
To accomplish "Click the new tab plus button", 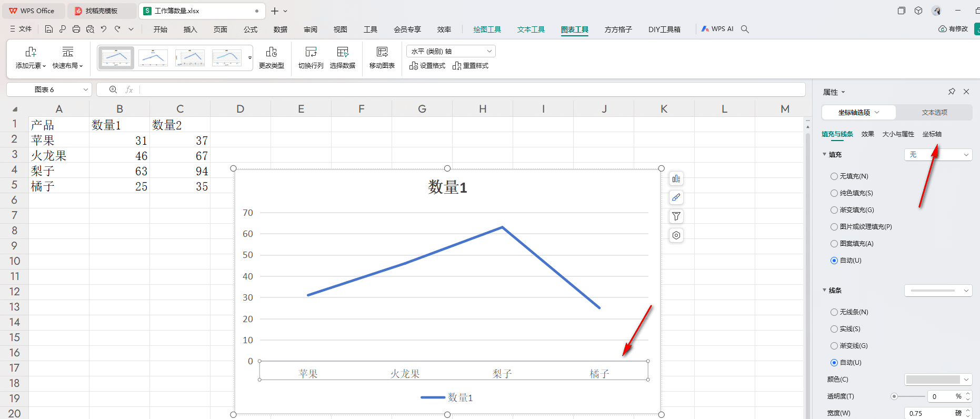I will (x=275, y=11).
